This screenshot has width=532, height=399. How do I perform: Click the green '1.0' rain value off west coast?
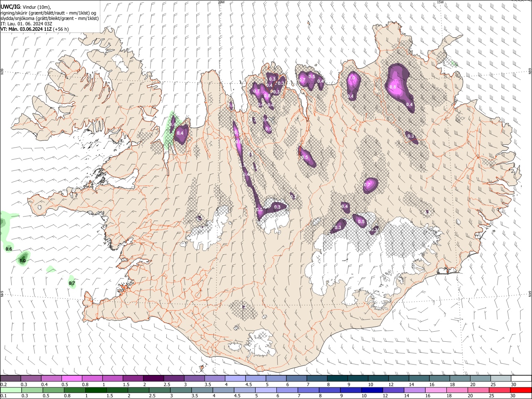click(x=23, y=261)
